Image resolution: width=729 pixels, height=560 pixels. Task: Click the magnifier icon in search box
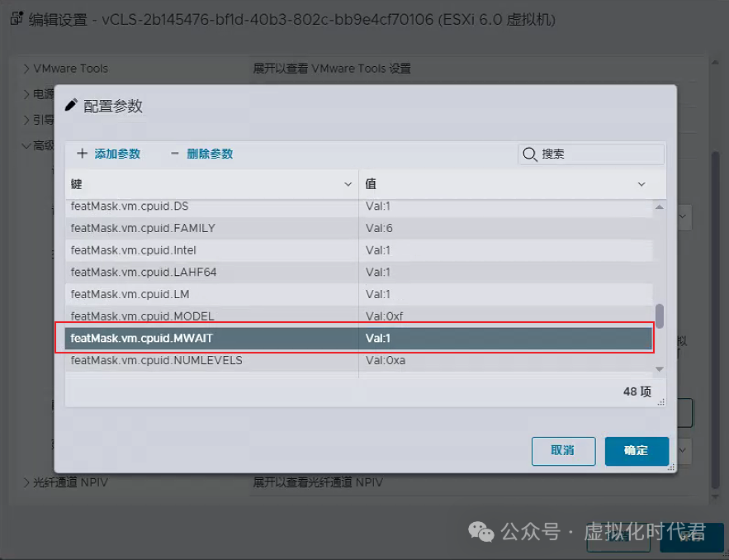pos(530,154)
